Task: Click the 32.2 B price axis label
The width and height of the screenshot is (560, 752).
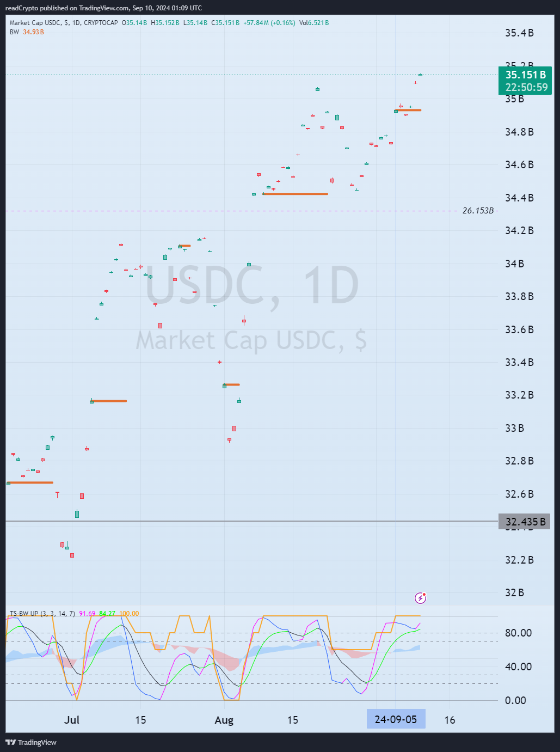Action: pyautogui.click(x=519, y=560)
